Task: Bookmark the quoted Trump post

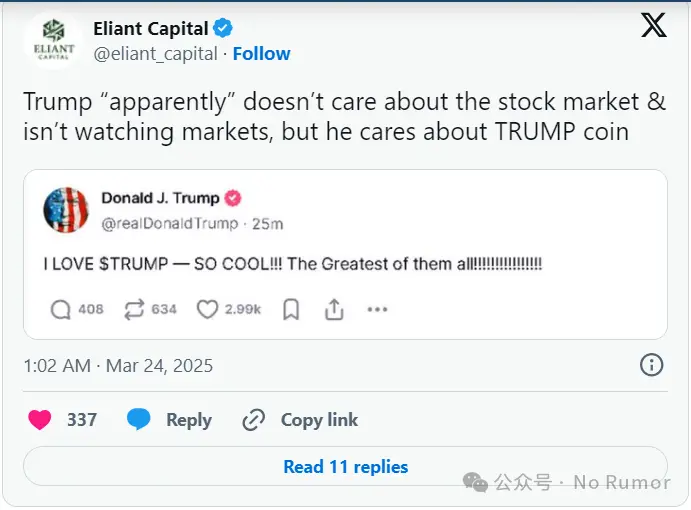Action: coord(291,310)
